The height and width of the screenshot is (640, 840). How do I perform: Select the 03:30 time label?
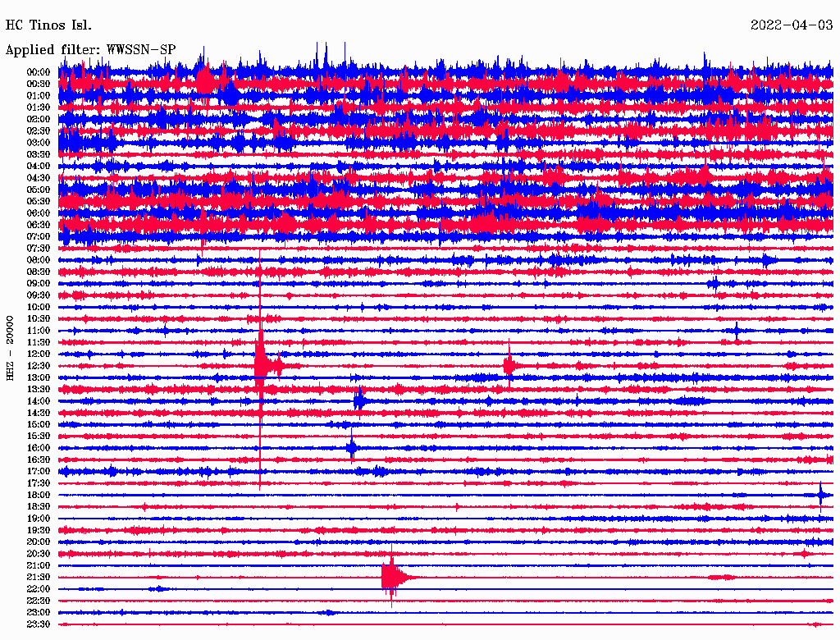(39, 154)
